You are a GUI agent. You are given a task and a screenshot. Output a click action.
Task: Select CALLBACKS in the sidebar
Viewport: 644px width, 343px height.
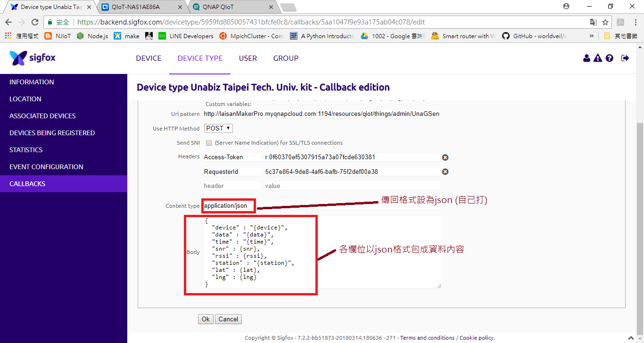pyautogui.click(x=64, y=184)
